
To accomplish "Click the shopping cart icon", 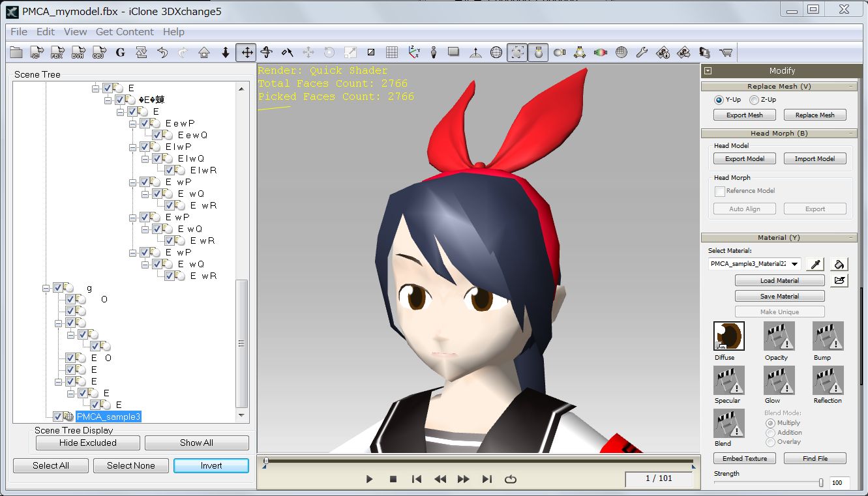I will 725,52.
